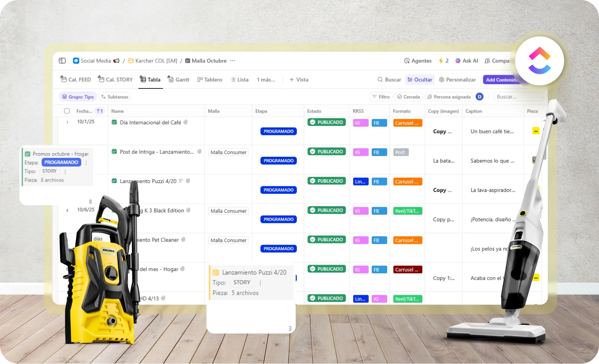Click the three-dot menu beside Malla Octubre
The image size is (599, 364).
click(233, 61)
